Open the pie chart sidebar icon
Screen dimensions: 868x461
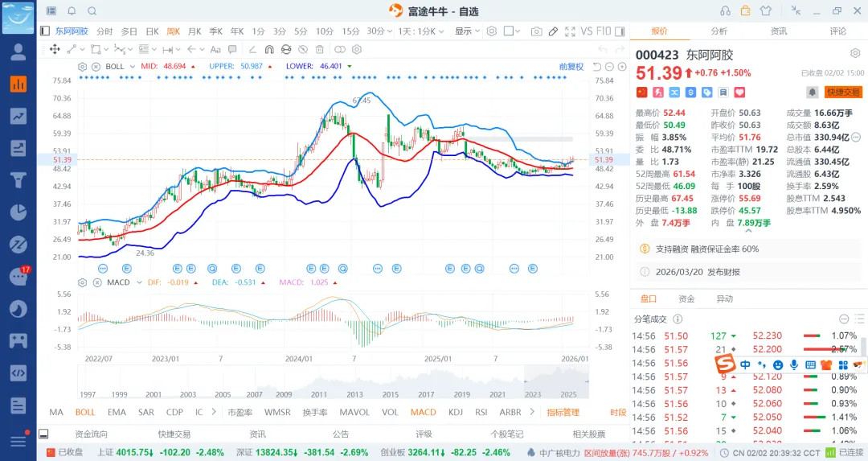pyautogui.click(x=18, y=212)
